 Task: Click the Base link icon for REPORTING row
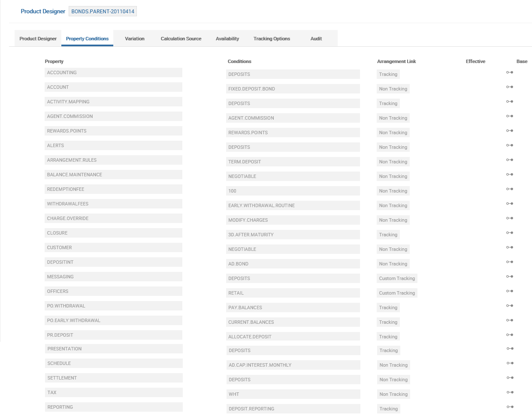[x=510, y=407]
